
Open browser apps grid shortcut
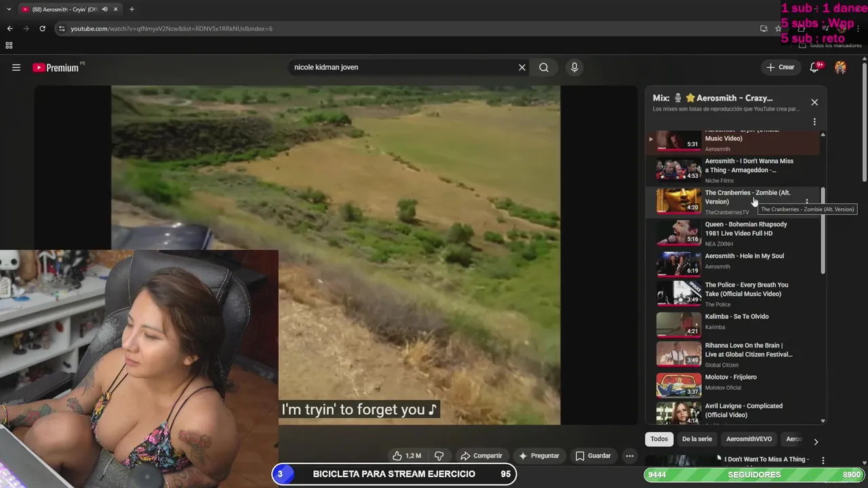pyautogui.click(x=9, y=45)
